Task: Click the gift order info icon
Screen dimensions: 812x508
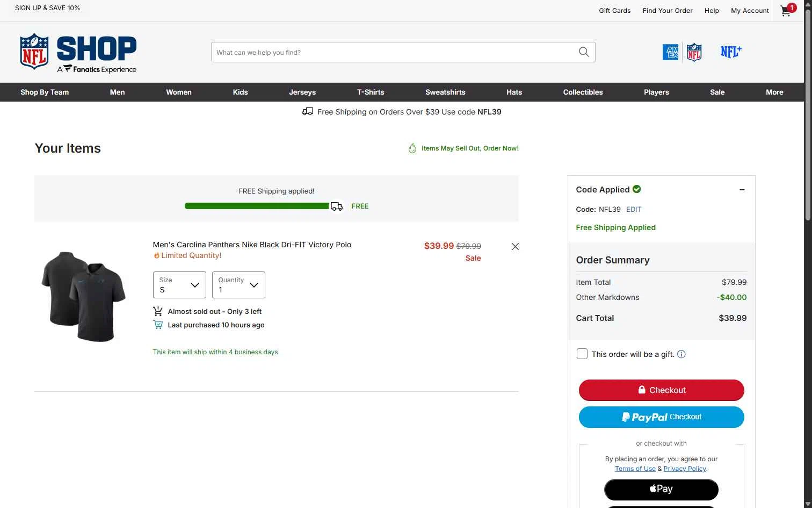Action: (x=682, y=354)
